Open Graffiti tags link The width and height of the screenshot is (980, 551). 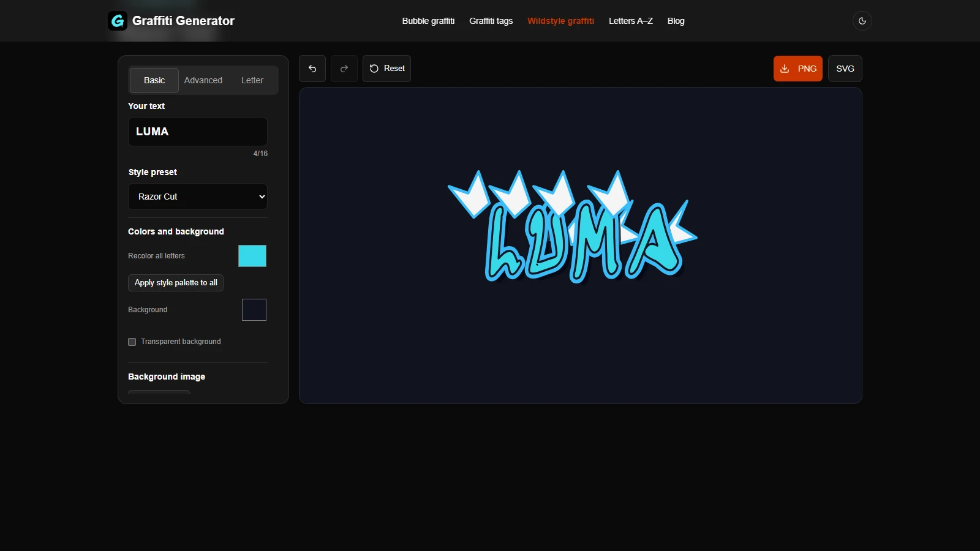[491, 21]
